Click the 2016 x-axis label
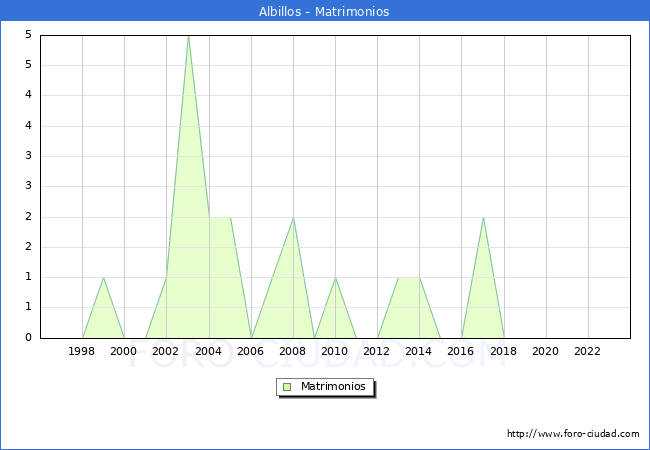Screen dimensions: 650x450 point(461,351)
